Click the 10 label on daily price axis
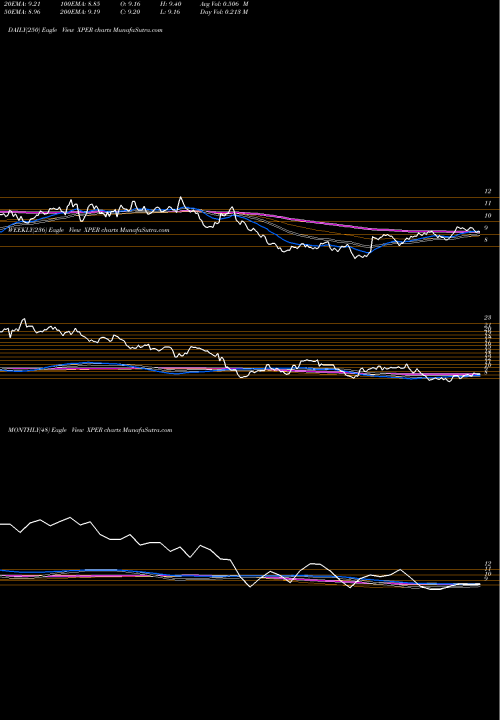Viewport: 500px width, 720px height. tap(488, 215)
